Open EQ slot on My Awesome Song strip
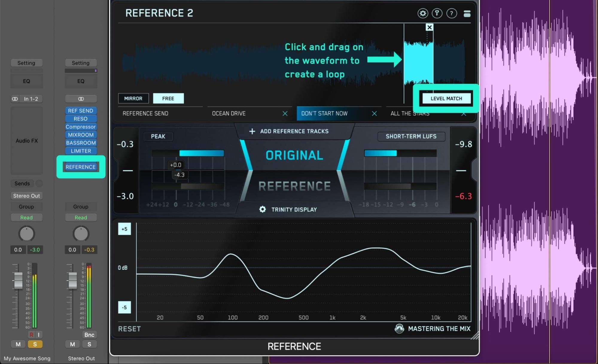 tap(27, 81)
